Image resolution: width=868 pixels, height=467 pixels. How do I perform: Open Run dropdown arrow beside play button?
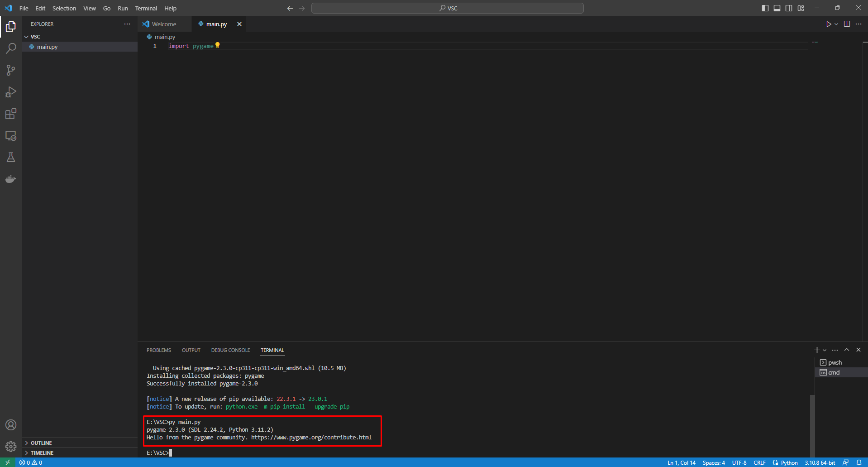pyautogui.click(x=836, y=24)
